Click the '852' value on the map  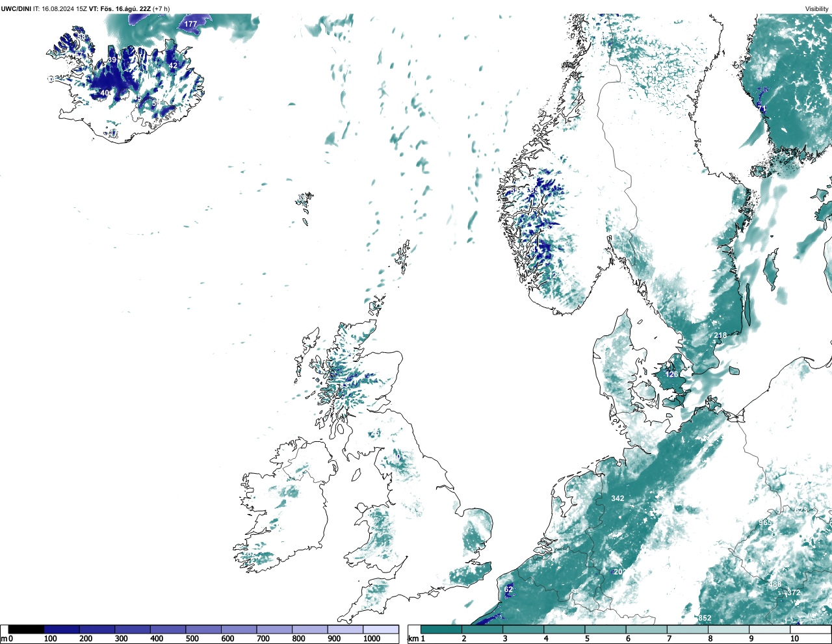point(705,618)
